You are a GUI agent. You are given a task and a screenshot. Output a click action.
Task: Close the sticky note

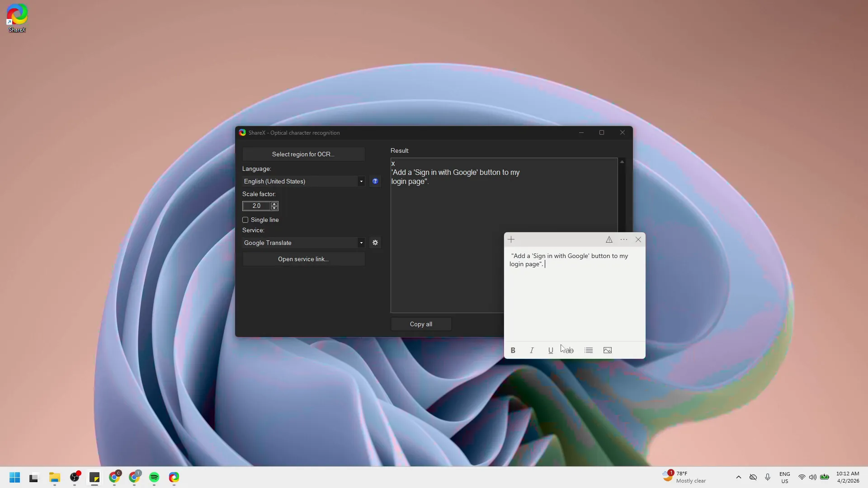click(638, 239)
